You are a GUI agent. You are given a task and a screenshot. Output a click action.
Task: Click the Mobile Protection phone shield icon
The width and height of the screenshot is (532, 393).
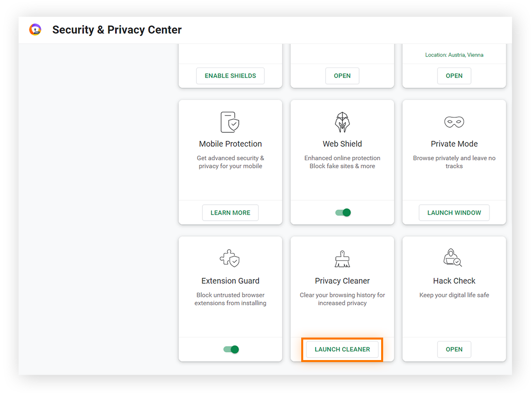pyautogui.click(x=230, y=122)
